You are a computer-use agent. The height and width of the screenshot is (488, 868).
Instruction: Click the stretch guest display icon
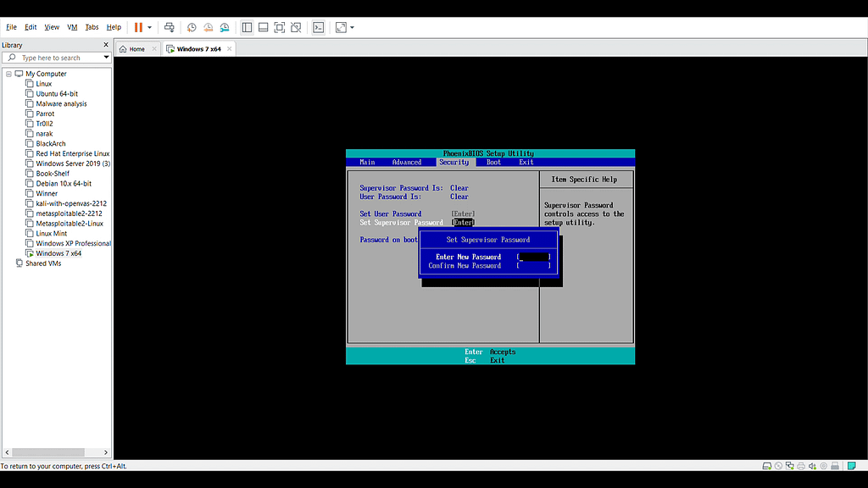pyautogui.click(x=341, y=27)
